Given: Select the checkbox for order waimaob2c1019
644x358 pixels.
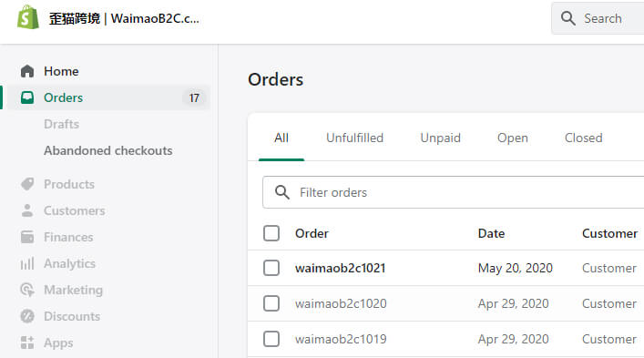Looking at the screenshot, I should click(271, 339).
